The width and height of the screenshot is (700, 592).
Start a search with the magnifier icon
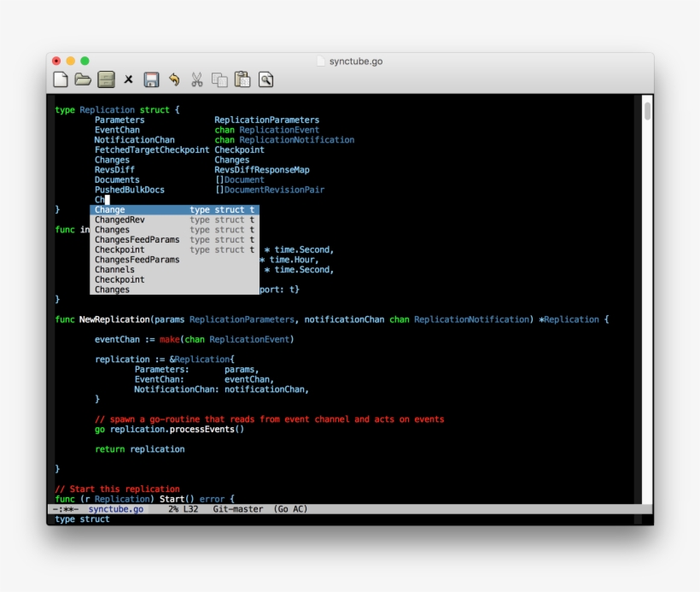click(265, 79)
